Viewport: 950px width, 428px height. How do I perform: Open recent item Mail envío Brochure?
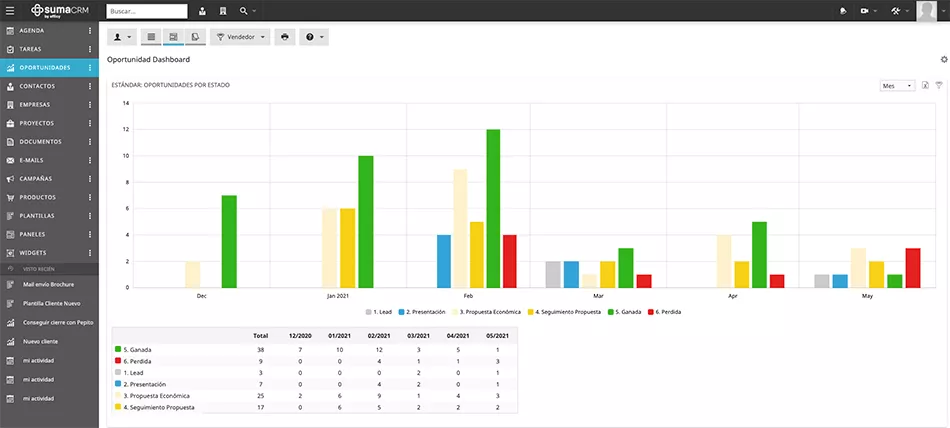tap(49, 284)
